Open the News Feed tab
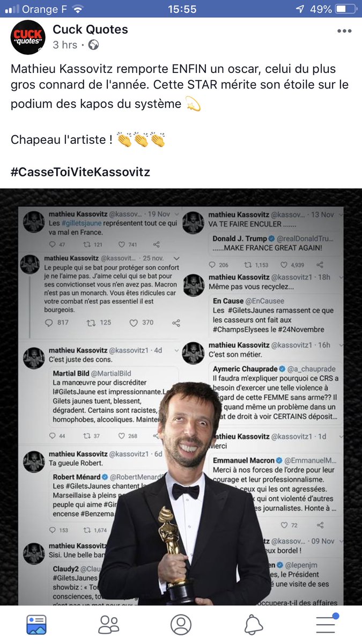Image resolution: width=362 pixels, height=644 pixels. tap(36, 624)
